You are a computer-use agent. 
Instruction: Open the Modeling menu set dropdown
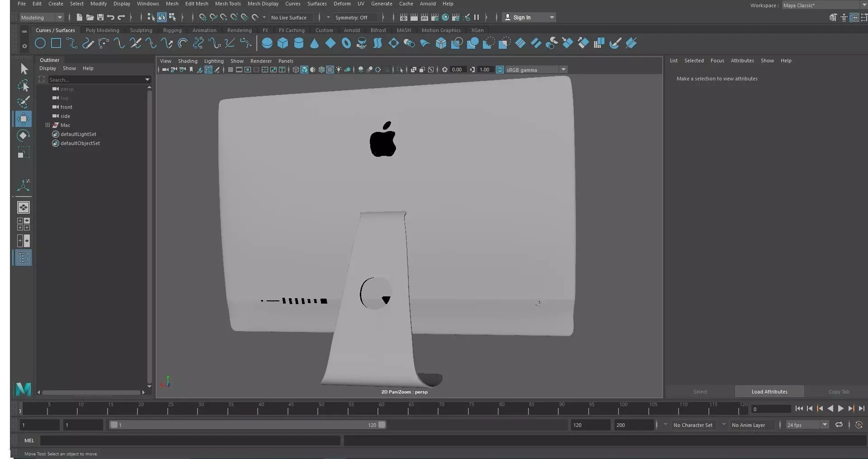[42, 17]
